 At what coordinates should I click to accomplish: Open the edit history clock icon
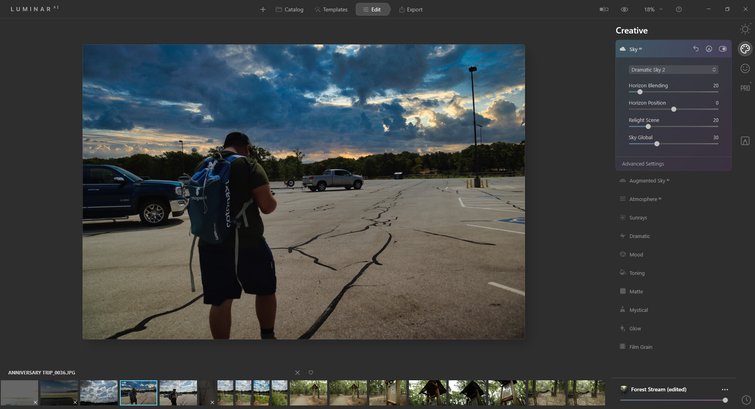pyautogui.click(x=745, y=400)
